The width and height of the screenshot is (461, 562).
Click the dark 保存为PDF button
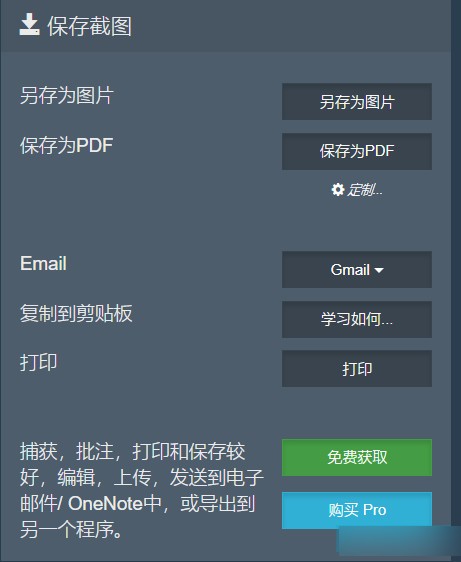click(357, 151)
